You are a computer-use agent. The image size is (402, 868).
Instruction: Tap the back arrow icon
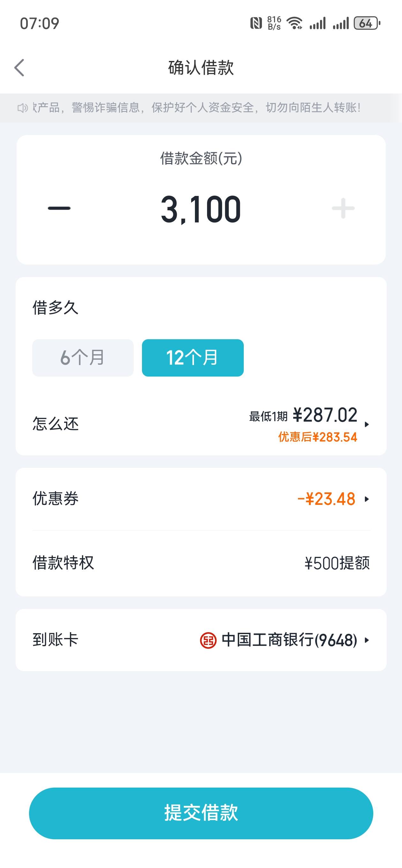(x=19, y=68)
